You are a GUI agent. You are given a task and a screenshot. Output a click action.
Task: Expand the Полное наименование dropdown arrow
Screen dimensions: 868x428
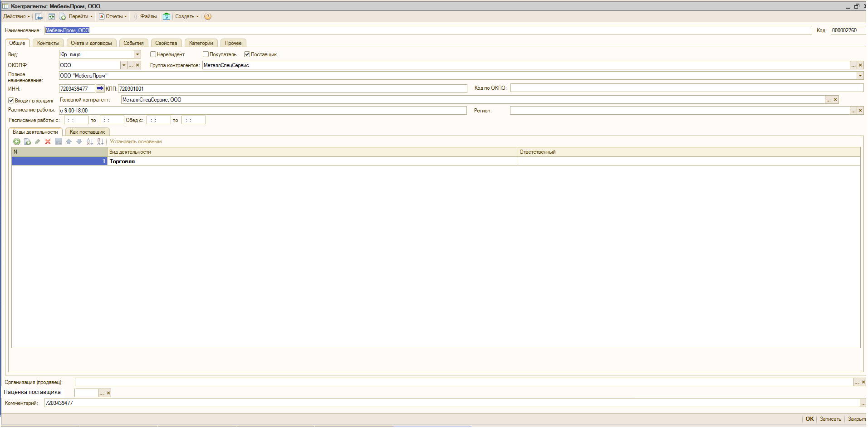[860, 76]
